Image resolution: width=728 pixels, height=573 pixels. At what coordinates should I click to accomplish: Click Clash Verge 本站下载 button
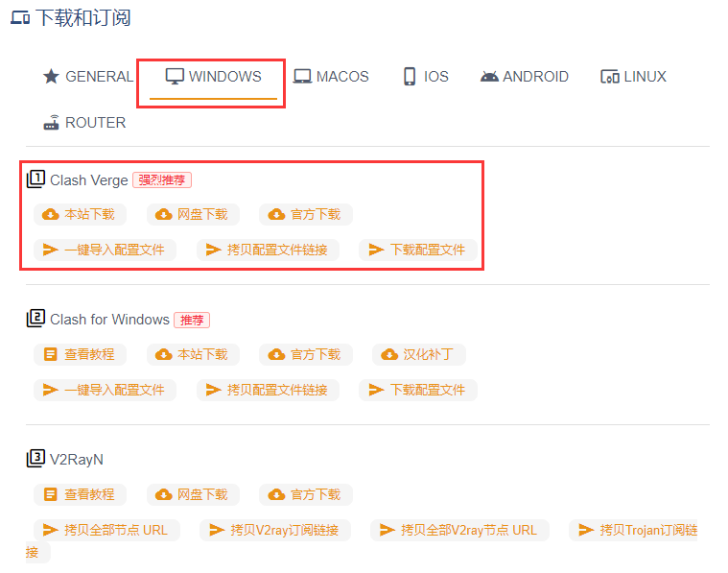(x=80, y=214)
